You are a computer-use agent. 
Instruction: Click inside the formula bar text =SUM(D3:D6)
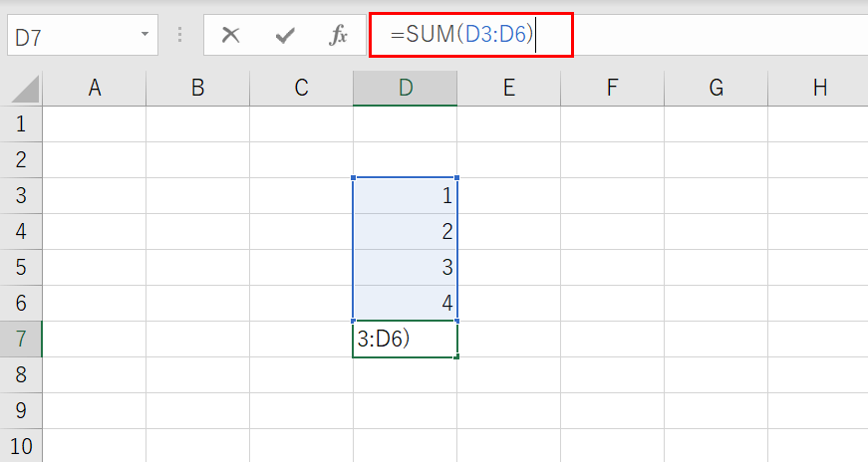461,34
